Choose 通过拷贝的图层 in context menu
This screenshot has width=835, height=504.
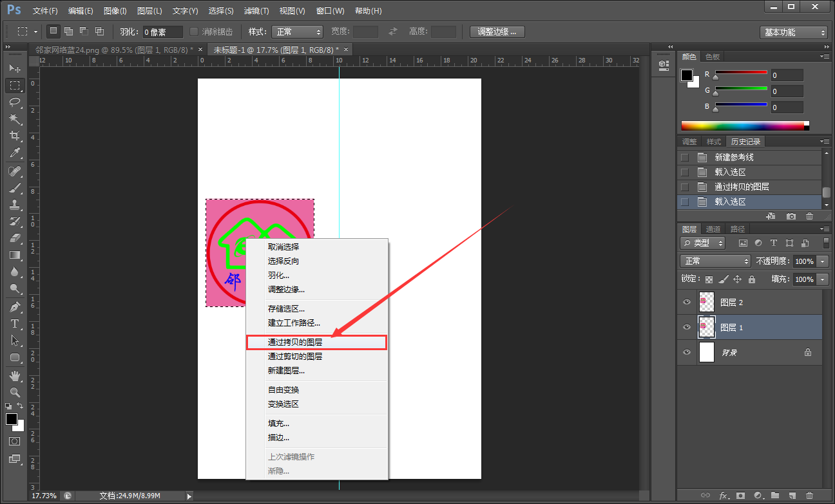(316, 342)
